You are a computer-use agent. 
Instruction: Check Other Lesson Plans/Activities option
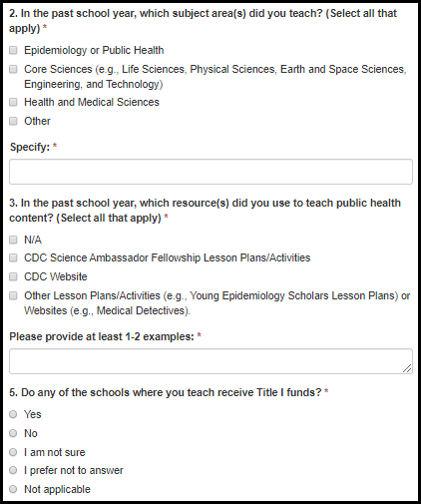(13, 295)
